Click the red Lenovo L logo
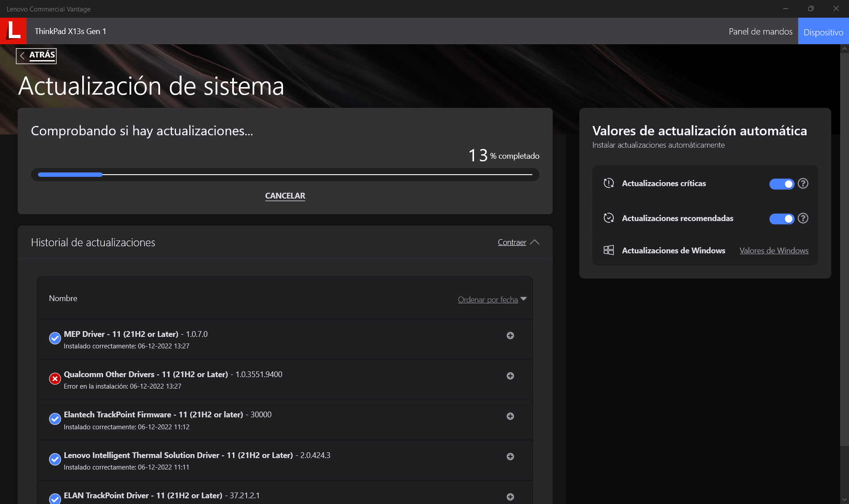This screenshot has width=849, height=504. [13, 31]
